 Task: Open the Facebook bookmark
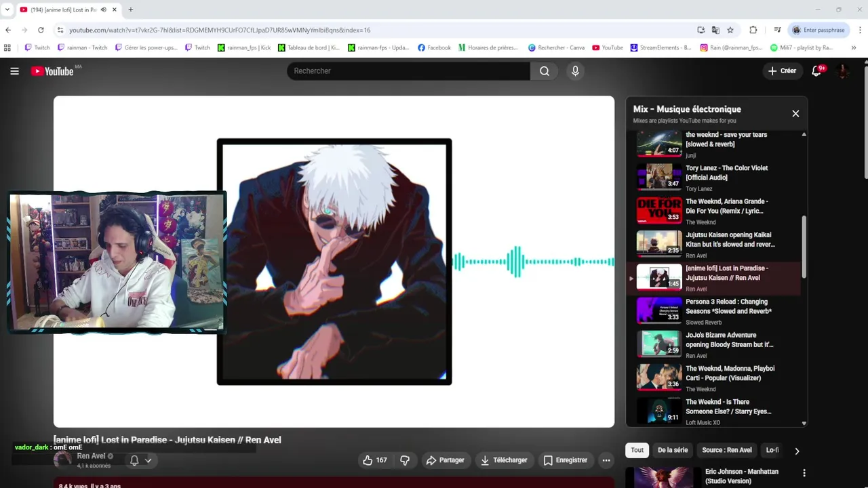[434, 47]
